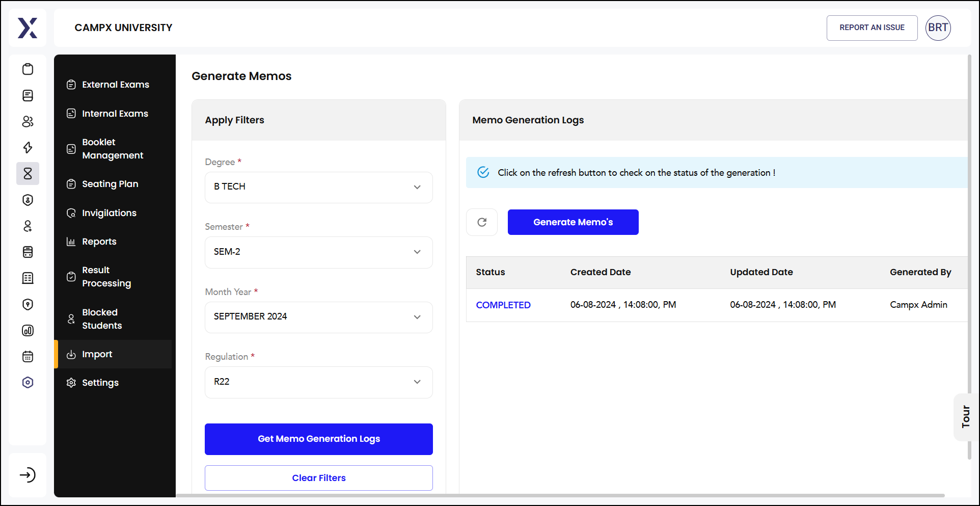Open Seating Plan menu item
The height and width of the screenshot is (506, 980).
(x=113, y=184)
